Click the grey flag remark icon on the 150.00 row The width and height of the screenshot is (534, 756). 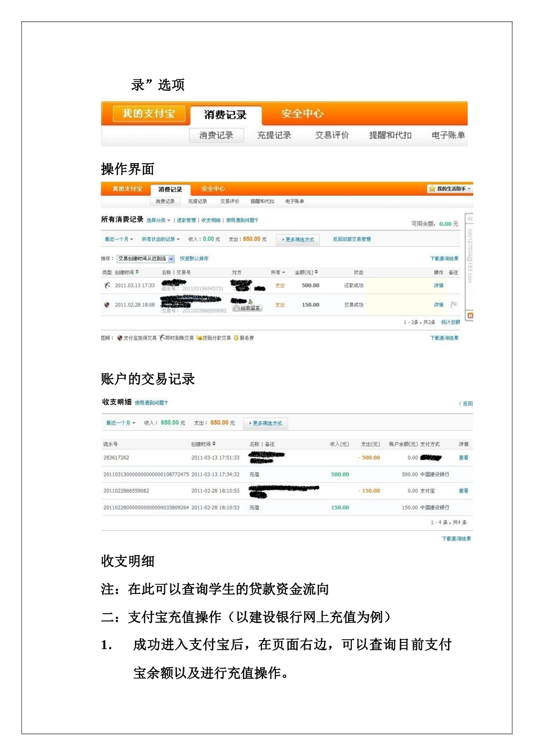pos(454,304)
